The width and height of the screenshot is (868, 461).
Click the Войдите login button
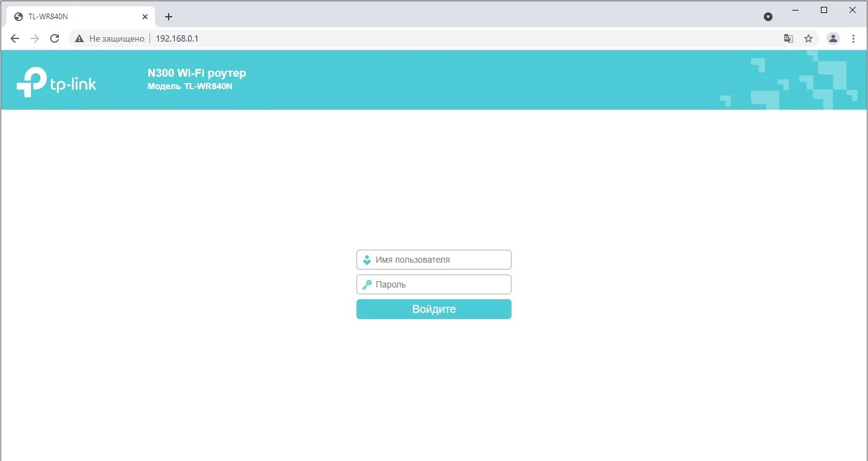click(x=434, y=309)
